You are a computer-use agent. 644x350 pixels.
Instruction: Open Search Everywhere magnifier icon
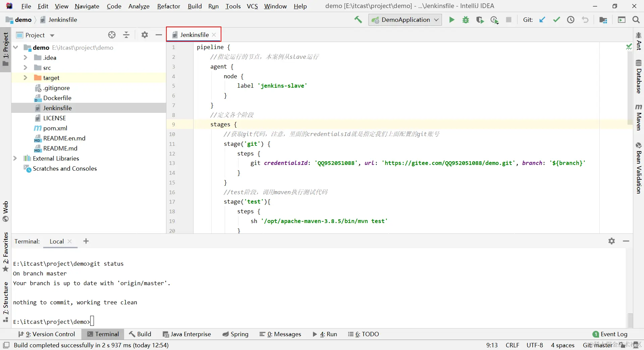pyautogui.click(x=636, y=20)
